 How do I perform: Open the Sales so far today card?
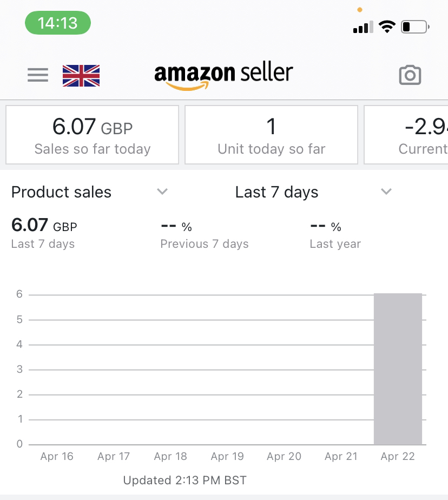pyautogui.click(x=93, y=135)
